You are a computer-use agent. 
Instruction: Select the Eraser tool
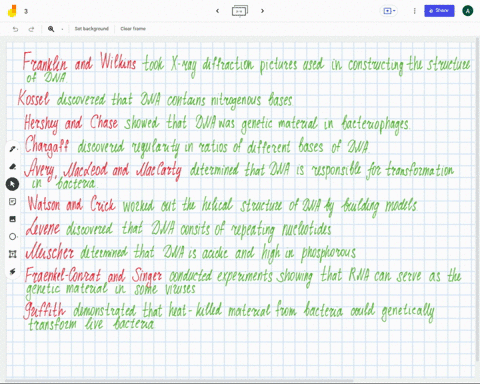(13, 166)
